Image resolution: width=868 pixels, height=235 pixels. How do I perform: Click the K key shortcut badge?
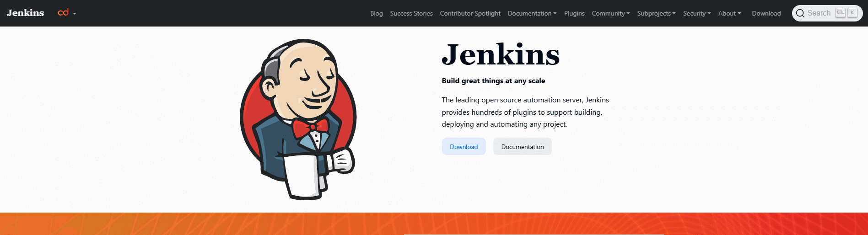(852, 13)
